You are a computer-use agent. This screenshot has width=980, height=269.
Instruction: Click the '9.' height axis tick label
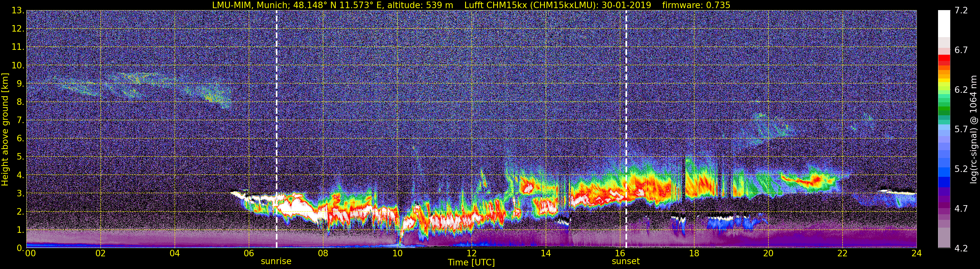[x=20, y=84]
